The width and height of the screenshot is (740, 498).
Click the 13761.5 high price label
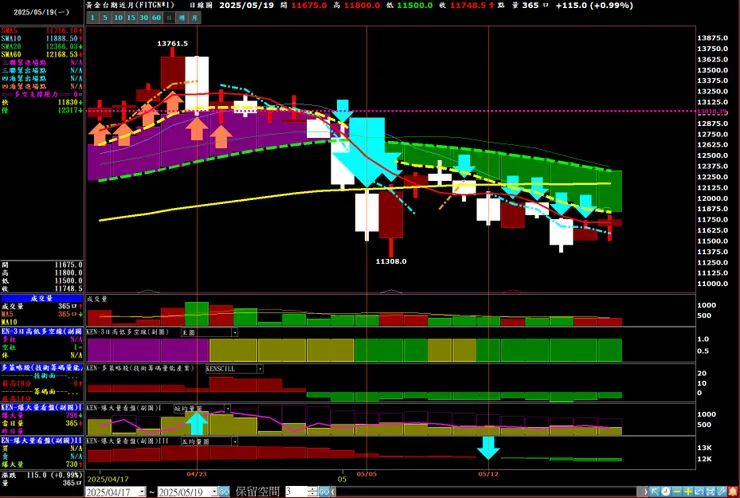coord(172,43)
